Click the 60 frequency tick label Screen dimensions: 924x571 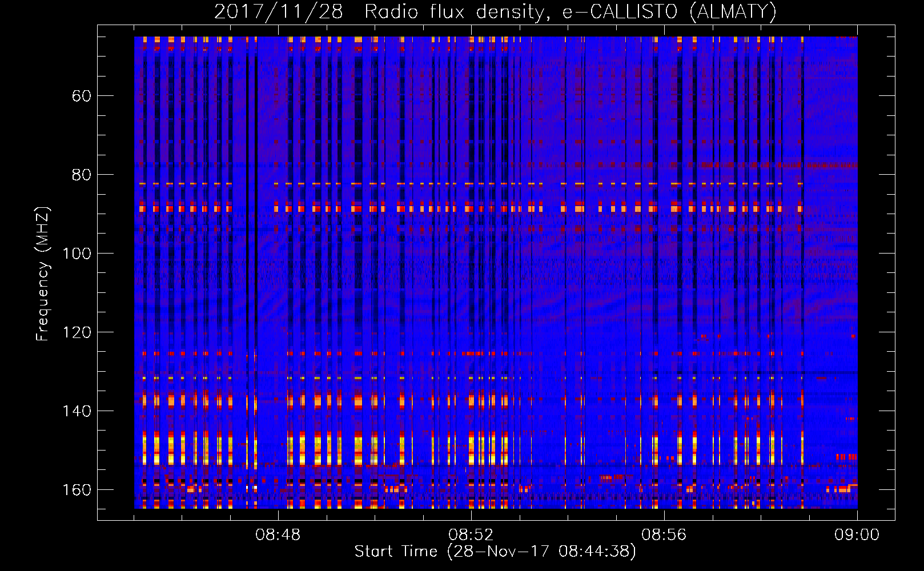82,96
